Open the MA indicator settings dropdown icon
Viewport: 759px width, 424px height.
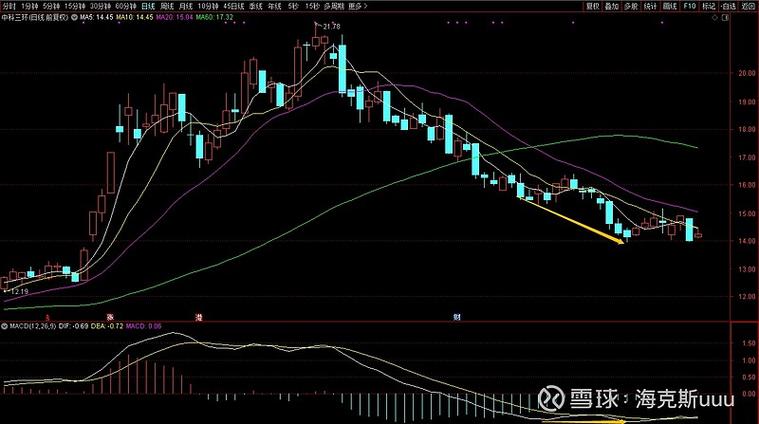pos(75,17)
